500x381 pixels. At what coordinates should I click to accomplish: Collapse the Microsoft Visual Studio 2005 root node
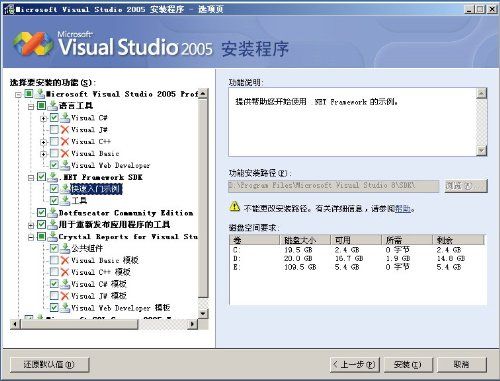click(x=19, y=95)
